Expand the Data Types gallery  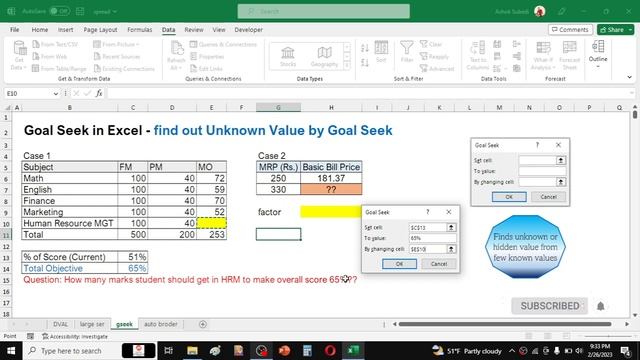(x=347, y=65)
